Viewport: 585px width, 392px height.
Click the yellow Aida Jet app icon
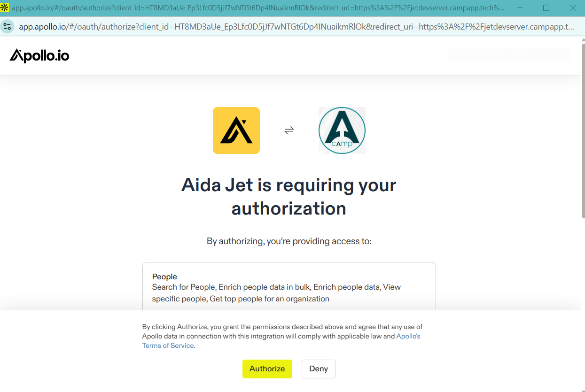(x=236, y=131)
